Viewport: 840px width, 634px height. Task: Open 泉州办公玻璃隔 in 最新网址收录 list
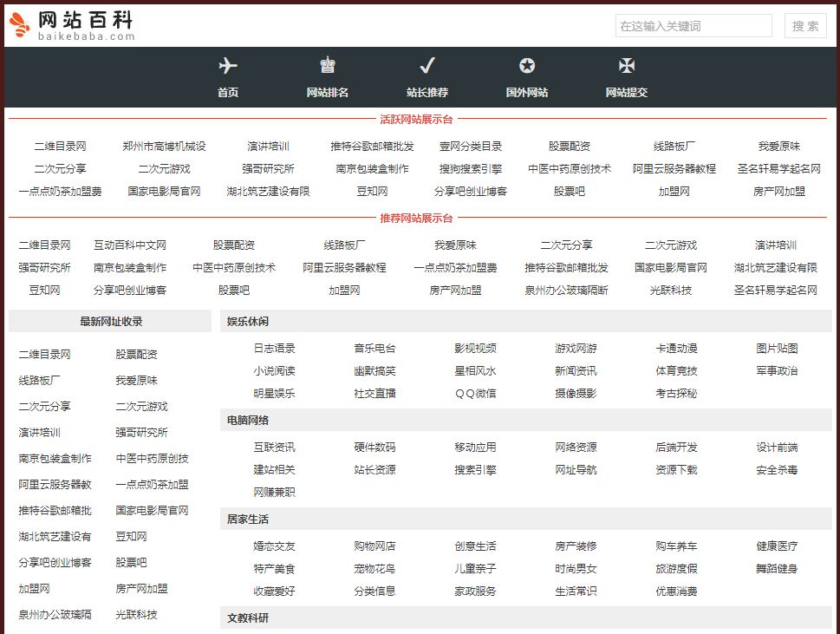point(55,615)
